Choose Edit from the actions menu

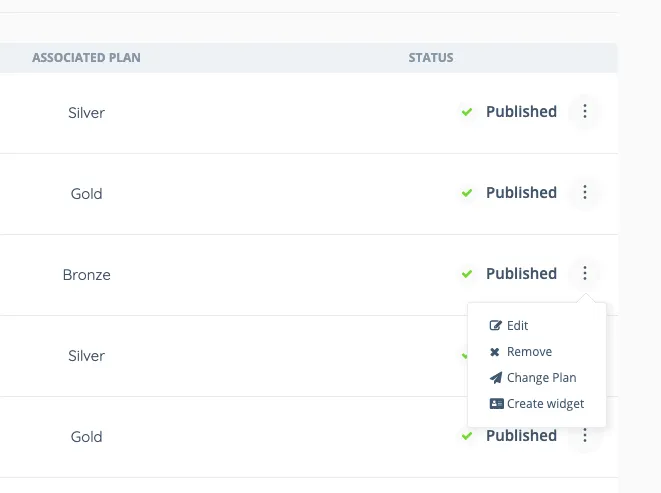tap(517, 326)
